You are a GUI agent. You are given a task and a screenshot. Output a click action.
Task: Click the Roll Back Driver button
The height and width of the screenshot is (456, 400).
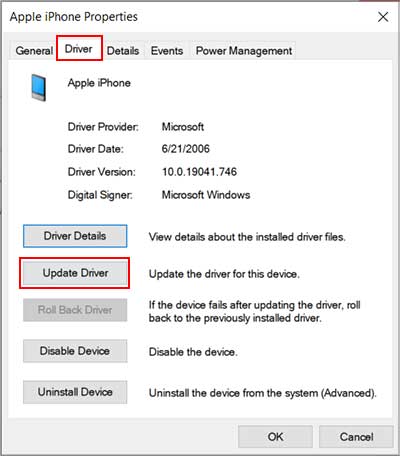pos(75,310)
